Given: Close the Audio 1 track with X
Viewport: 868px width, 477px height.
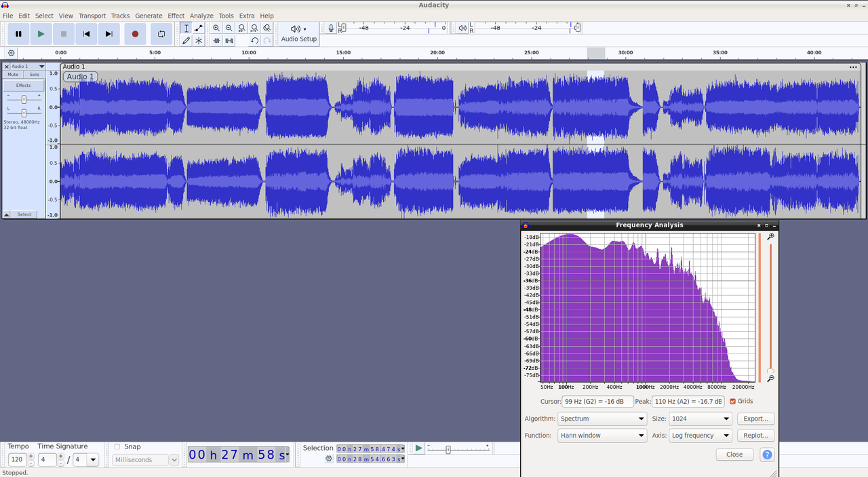Looking at the screenshot, I should point(7,66).
